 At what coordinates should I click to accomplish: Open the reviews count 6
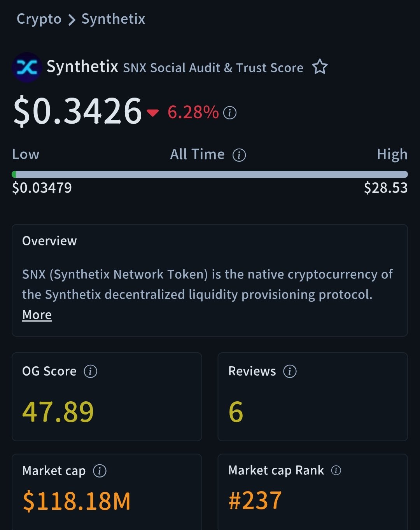[236, 412]
